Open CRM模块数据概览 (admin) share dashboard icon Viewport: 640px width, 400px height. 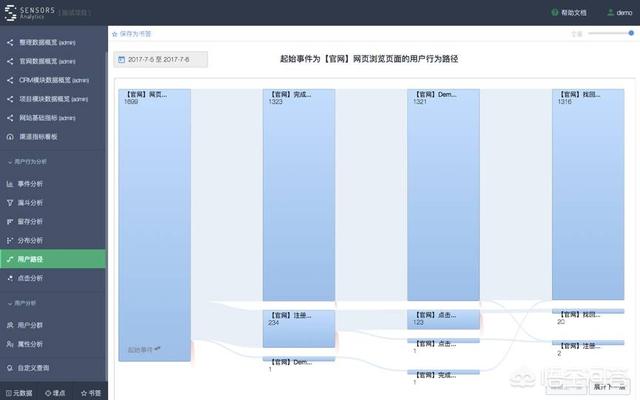10,80
